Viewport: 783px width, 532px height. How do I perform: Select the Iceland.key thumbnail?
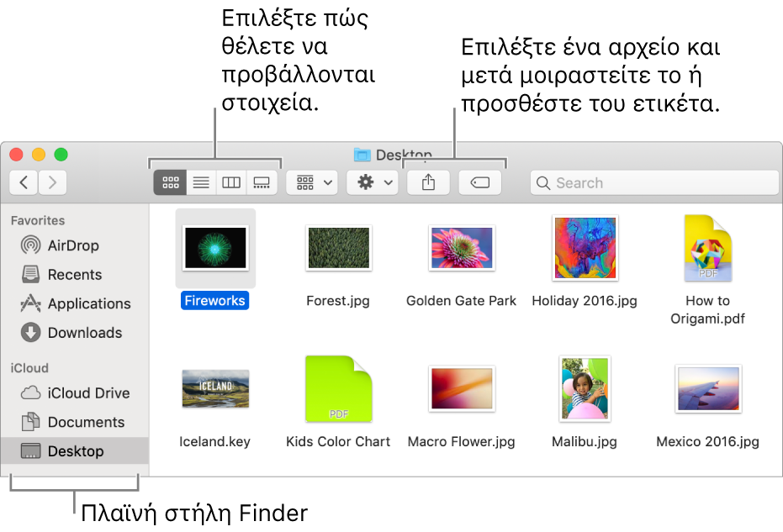click(215, 388)
